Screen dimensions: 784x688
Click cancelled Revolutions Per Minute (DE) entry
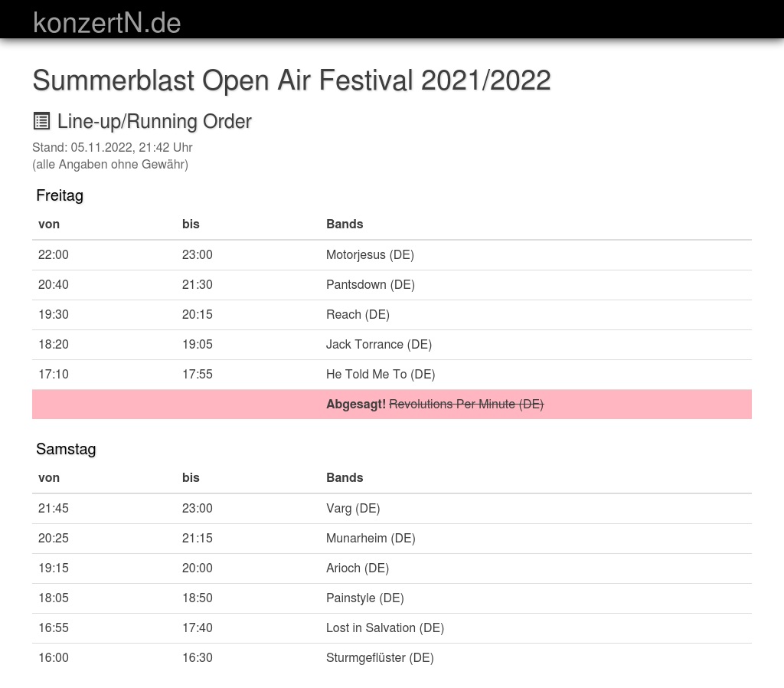(465, 404)
